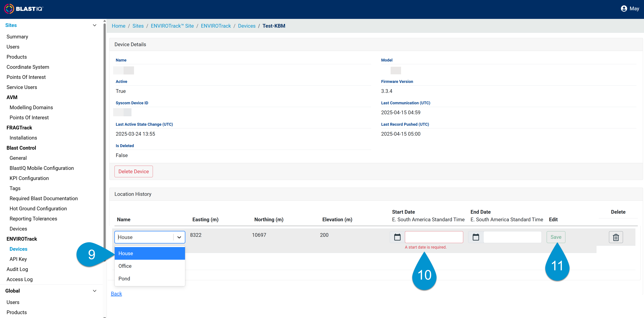Viewport: 644px width, 318px height.
Task: Open Hot Ground Configuration
Action: 38,208
